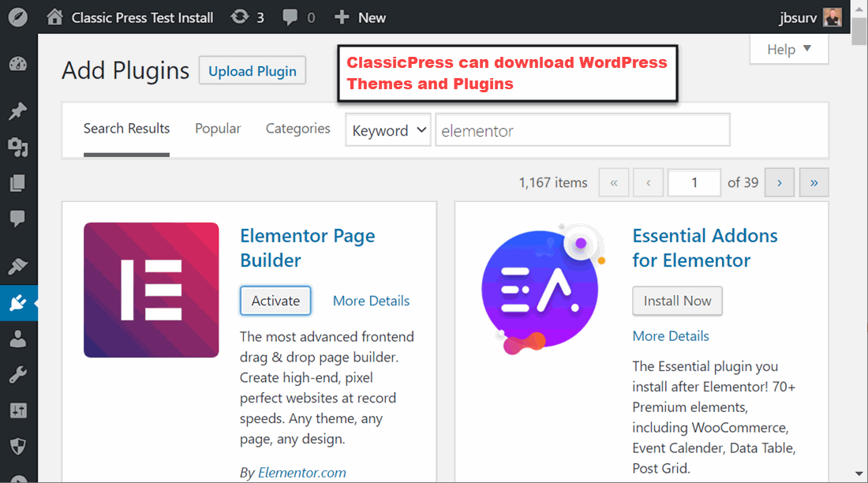Image resolution: width=868 pixels, height=483 pixels.
Task: Click the home icon for Classic Press Test Install
Action: tap(54, 17)
